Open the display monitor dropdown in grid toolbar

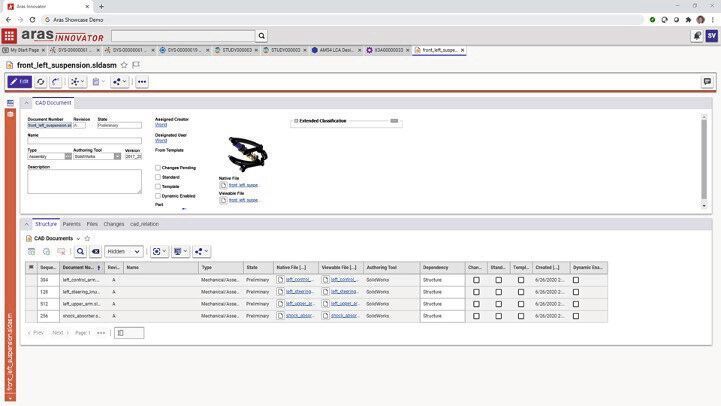[x=180, y=252]
